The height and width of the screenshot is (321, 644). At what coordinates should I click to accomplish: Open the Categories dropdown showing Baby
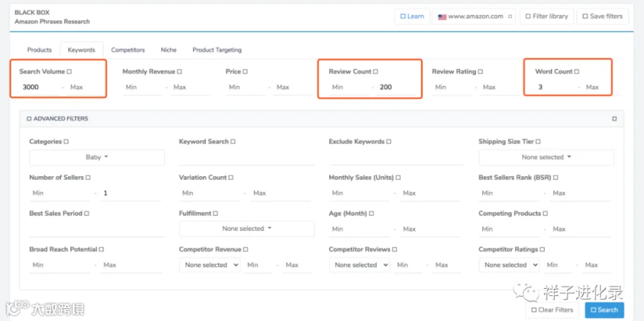click(97, 158)
